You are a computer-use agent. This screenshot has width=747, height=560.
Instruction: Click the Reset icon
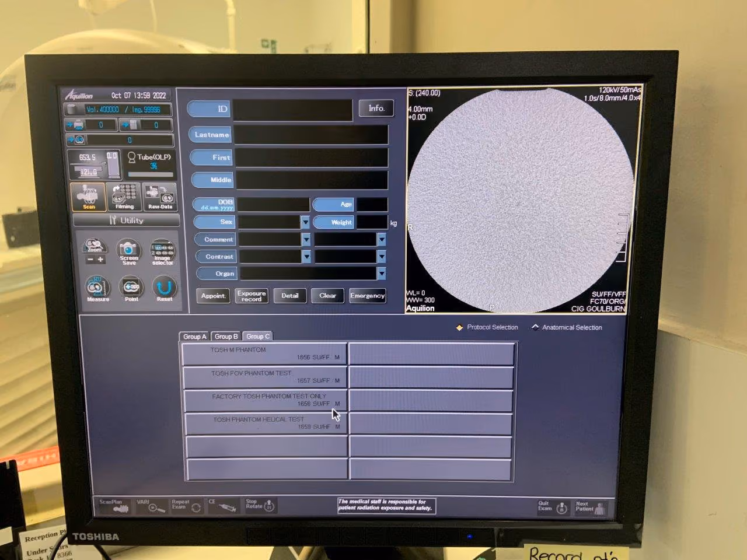164,289
